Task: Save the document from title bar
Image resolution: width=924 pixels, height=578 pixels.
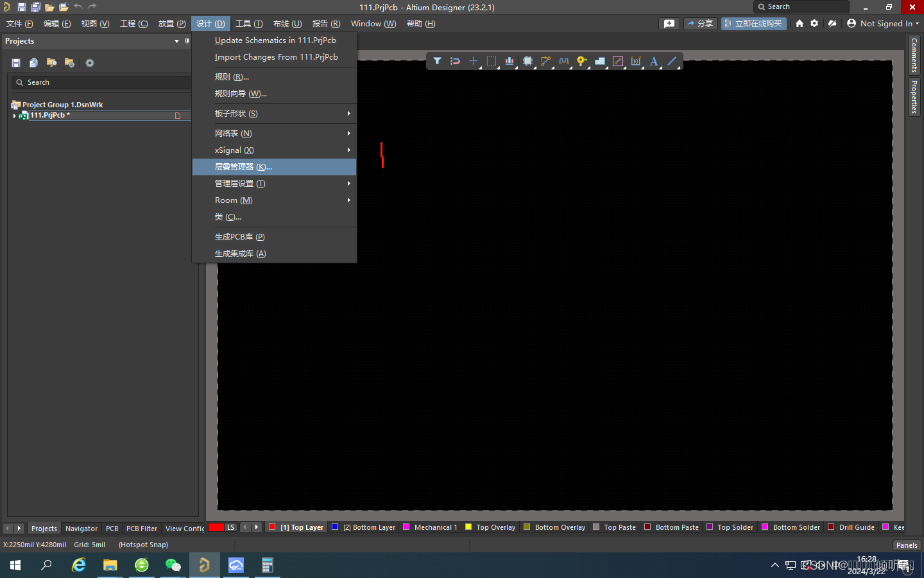Action: pyautogui.click(x=21, y=7)
